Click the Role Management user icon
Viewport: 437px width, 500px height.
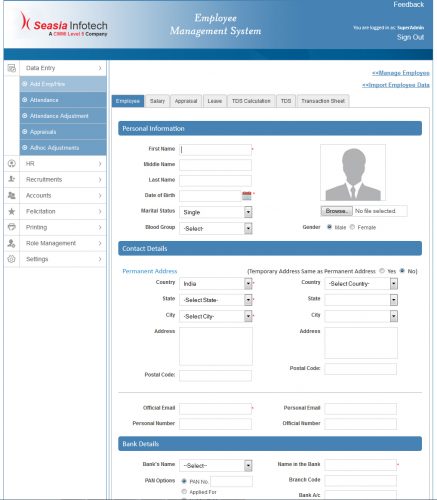coord(12,243)
